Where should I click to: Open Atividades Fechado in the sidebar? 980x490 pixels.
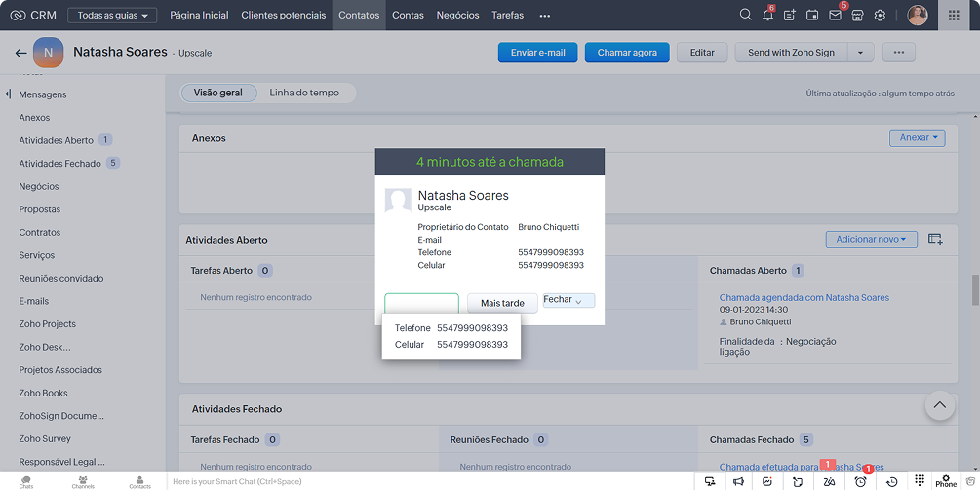click(x=59, y=164)
